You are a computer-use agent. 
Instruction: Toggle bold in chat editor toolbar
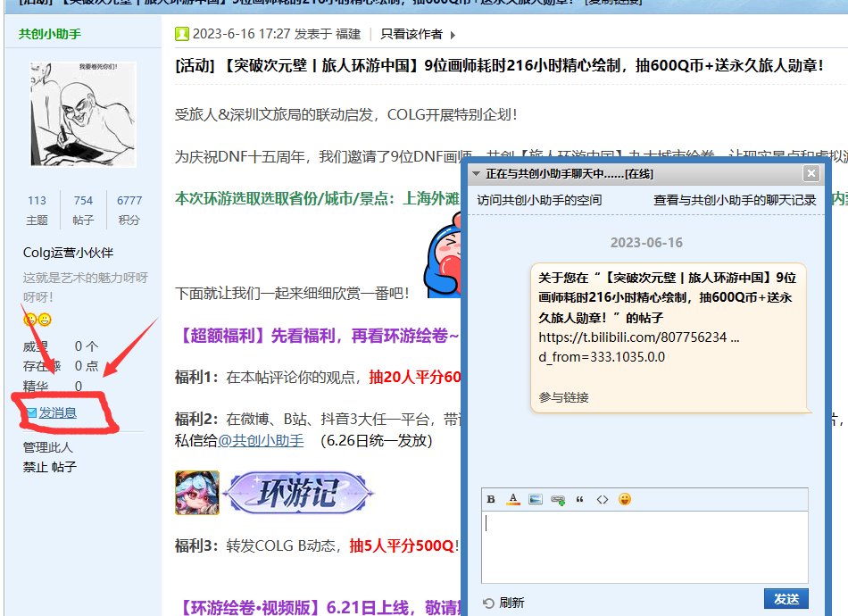(491, 499)
